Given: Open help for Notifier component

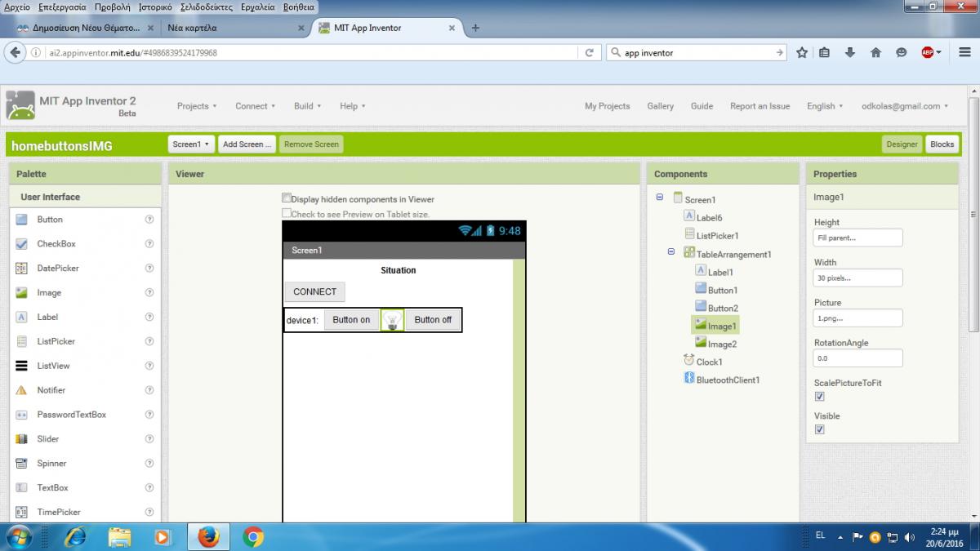Looking at the screenshot, I should pos(149,390).
